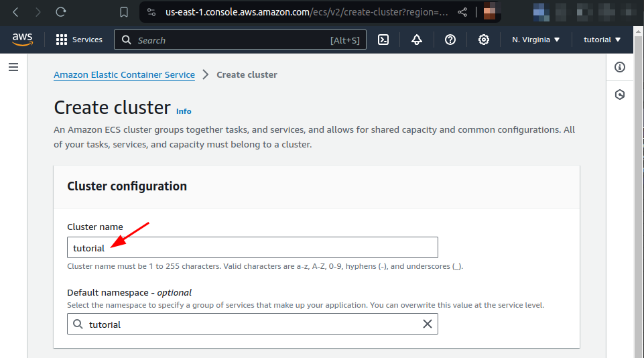This screenshot has height=358, width=644.
Task: Select the browser address bar URL
Action: (306, 12)
